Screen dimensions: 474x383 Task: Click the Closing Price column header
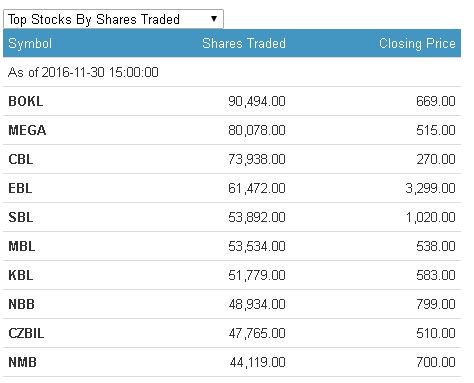coord(417,43)
